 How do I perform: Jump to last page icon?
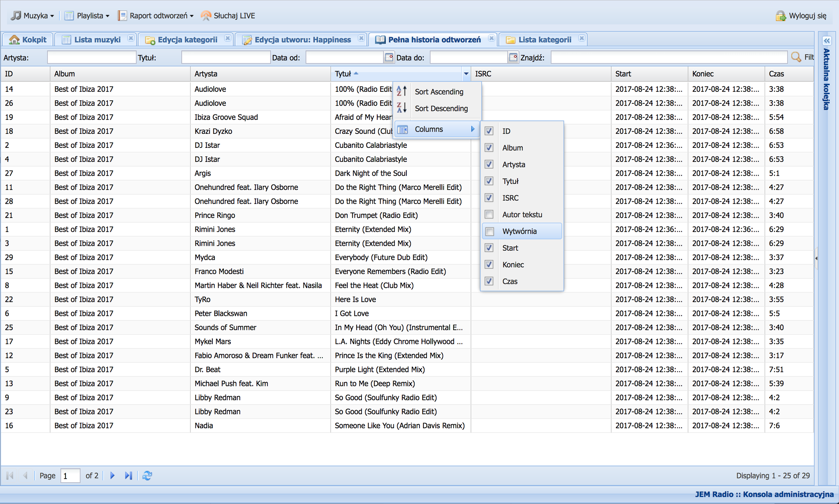coord(128,475)
